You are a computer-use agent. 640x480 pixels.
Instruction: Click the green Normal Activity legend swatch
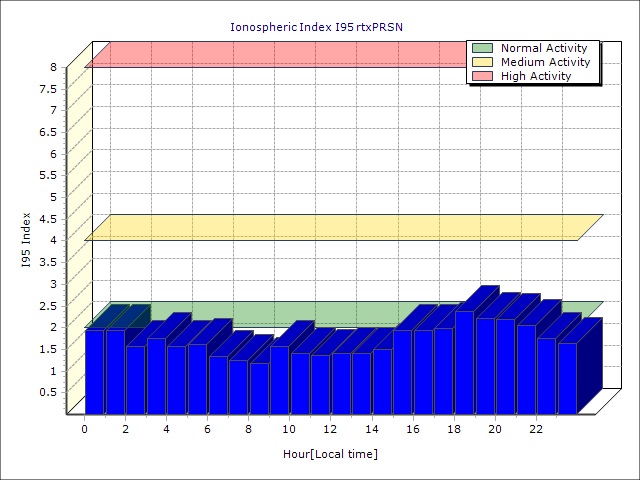(x=482, y=48)
